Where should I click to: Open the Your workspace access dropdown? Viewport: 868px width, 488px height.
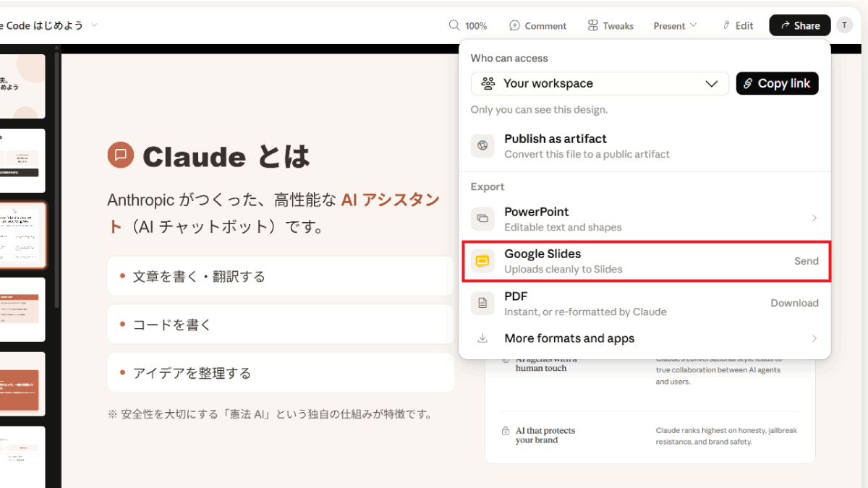click(600, 83)
